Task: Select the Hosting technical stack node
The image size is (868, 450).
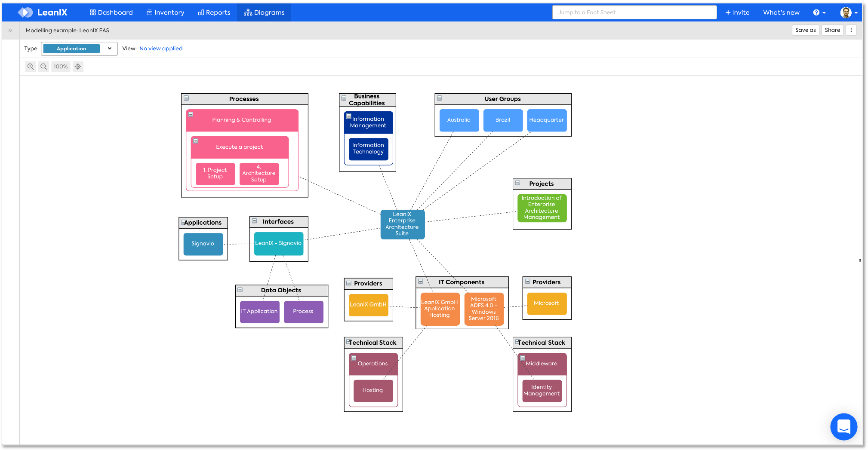Action: point(373,391)
